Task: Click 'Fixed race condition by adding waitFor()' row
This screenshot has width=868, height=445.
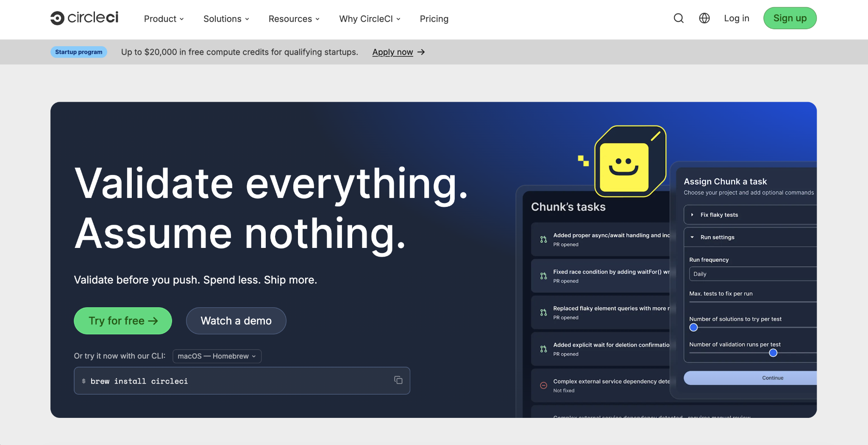Action: (601, 276)
